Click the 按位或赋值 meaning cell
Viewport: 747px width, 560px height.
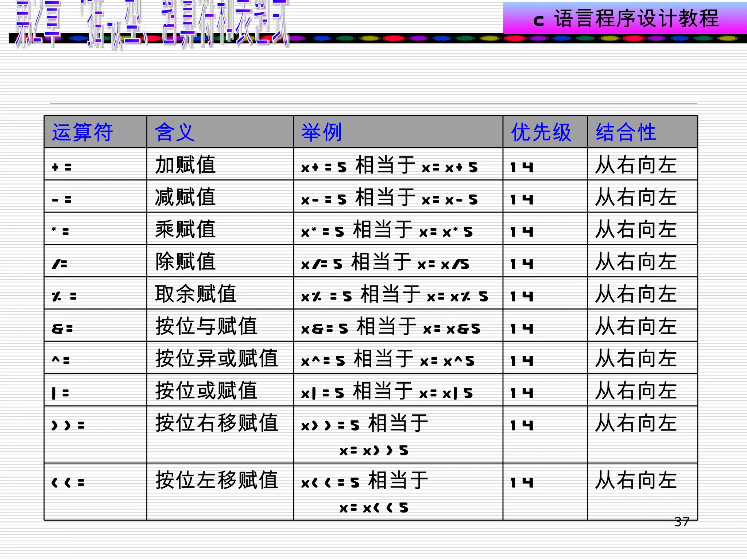click(x=220, y=390)
